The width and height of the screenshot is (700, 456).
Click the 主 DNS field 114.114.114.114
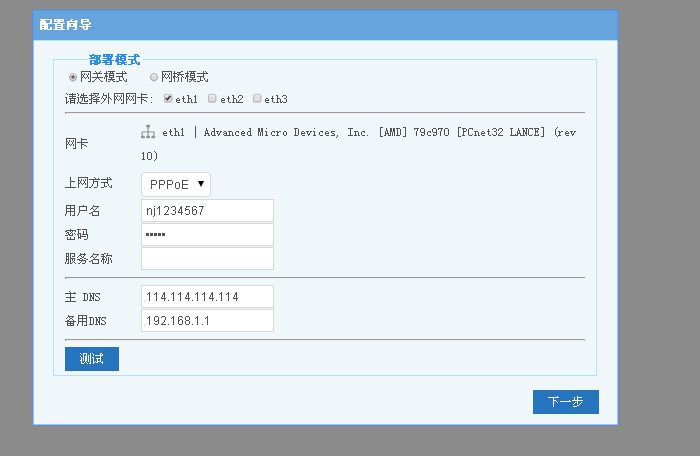207,297
